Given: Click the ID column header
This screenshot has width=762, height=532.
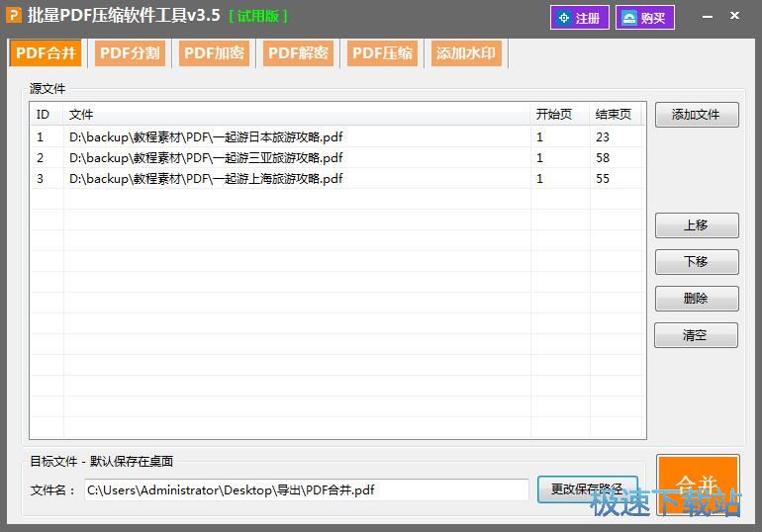Looking at the screenshot, I should click(48, 114).
